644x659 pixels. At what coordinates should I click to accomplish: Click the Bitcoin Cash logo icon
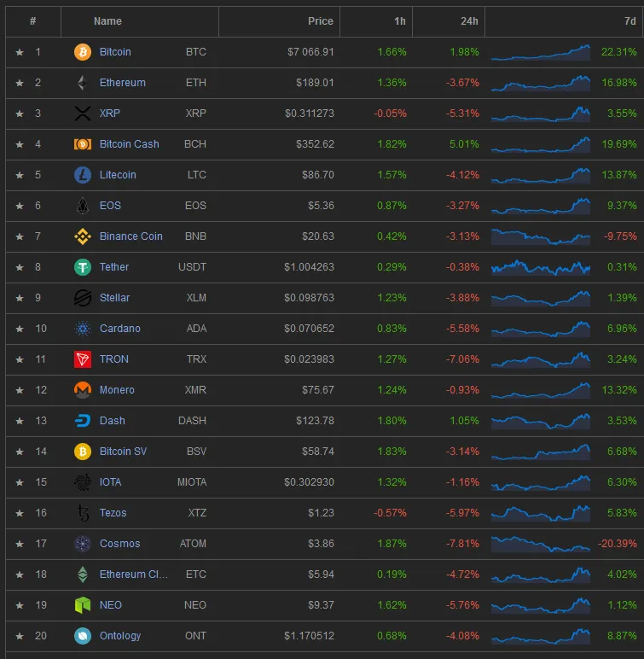pyautogui.click(x=83, y=144)
